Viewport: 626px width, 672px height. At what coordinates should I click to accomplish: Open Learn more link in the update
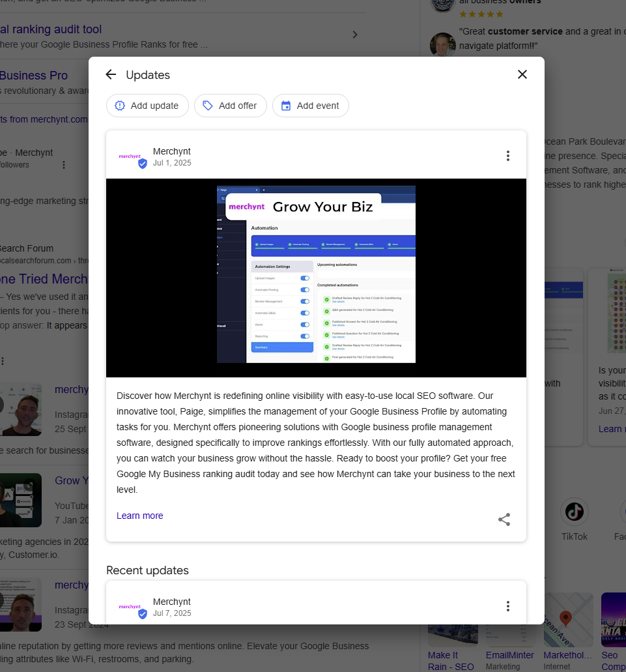139,516
